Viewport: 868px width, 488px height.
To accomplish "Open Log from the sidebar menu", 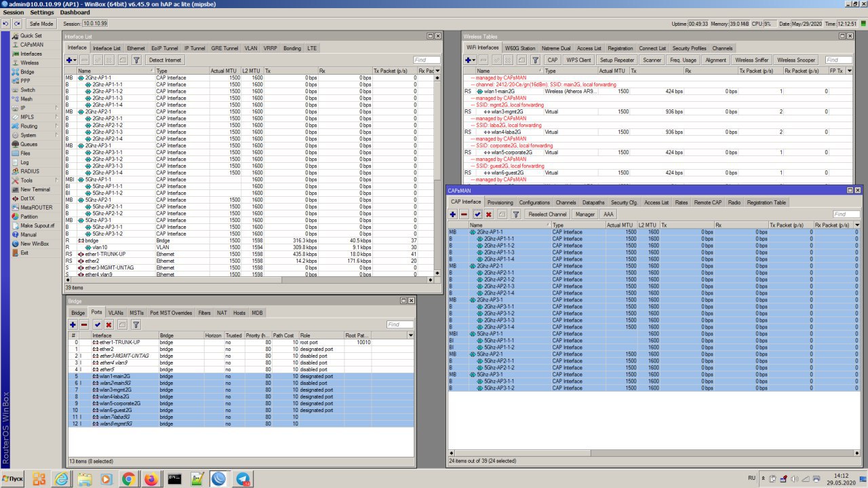I will point(24,162).
